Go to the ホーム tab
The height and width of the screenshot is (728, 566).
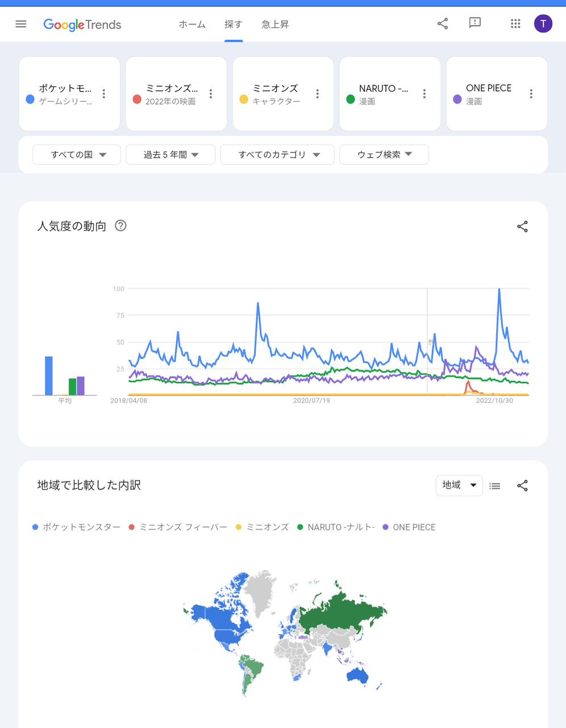(x=192, y=24)
